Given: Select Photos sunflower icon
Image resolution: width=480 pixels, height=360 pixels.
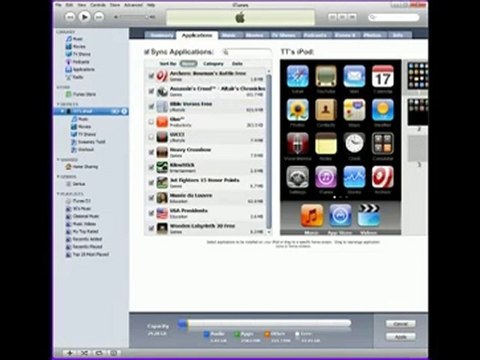Looking at the screenshot, I should click(297, 110).
